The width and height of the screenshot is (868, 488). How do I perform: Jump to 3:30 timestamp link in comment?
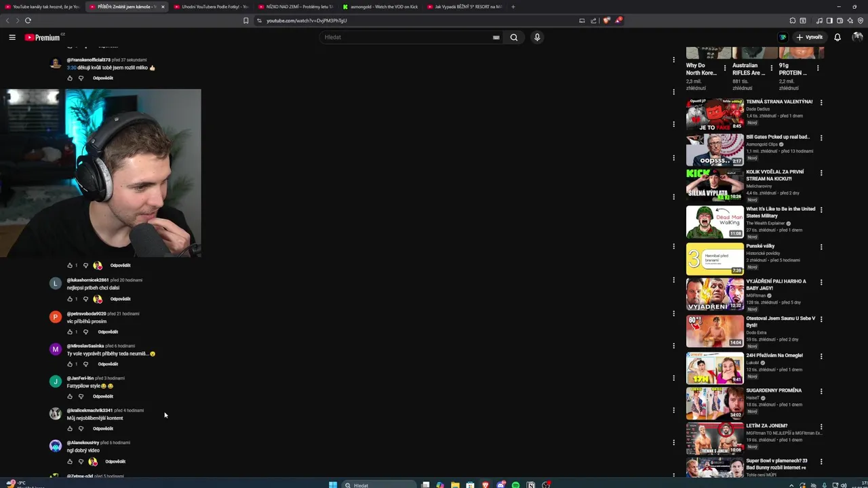[71, 68]
